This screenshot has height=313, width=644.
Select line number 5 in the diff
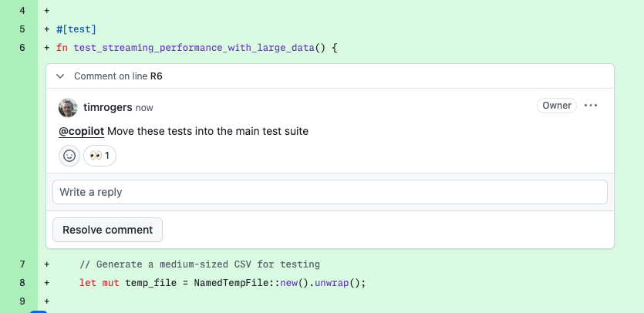point(22,29)
